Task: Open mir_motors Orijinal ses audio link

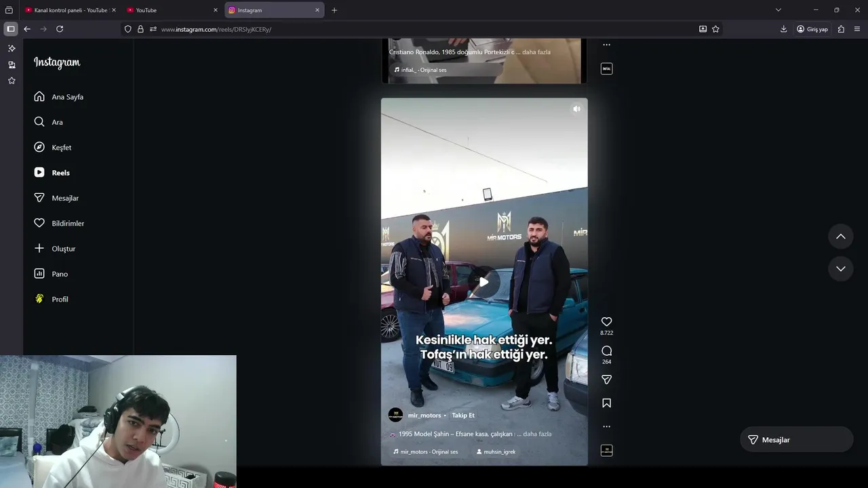Action: coord(426,451)
